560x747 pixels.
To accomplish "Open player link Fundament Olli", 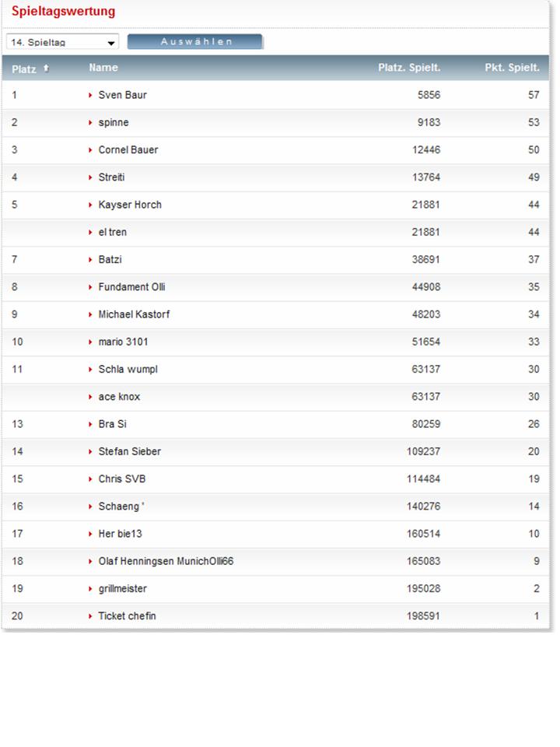I will [131, 287].
